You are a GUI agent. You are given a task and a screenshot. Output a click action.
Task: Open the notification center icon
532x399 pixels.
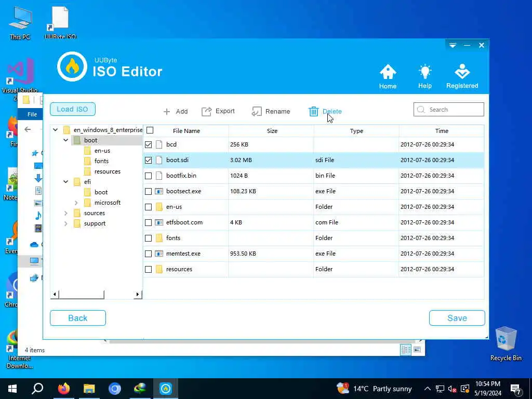516,389
